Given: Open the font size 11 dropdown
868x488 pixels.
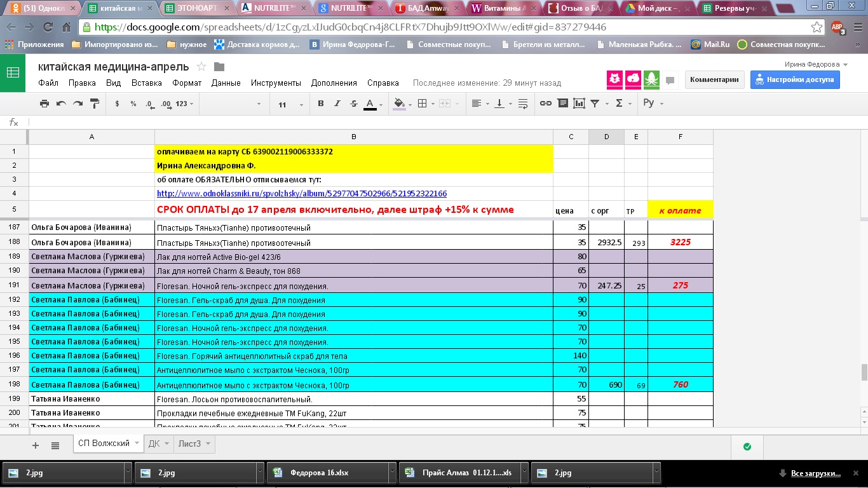Looking at the screenshot, I should 290,104.
